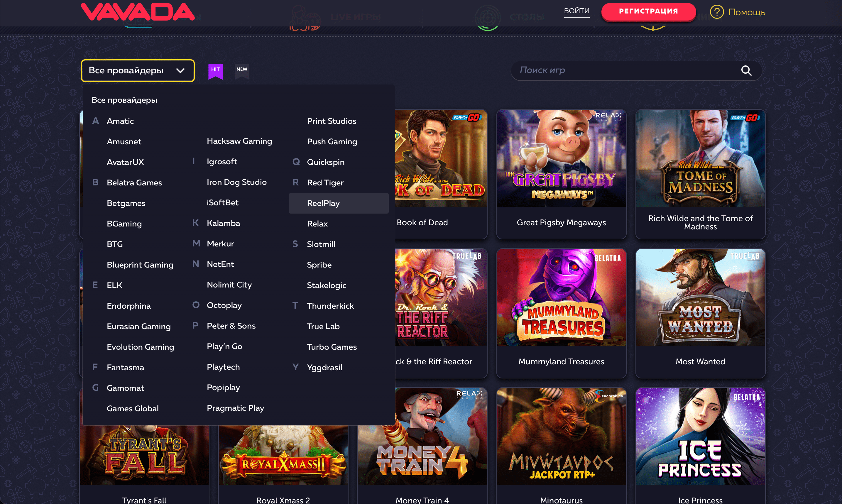842x504 pixels.
Task: Select Yggdrasil provider
Action: (x=324, y=368)
